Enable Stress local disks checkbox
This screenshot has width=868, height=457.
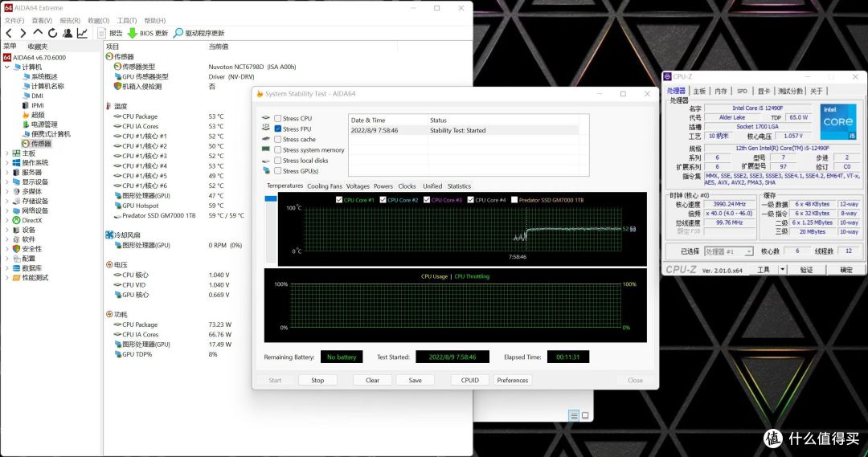point(278,161)
